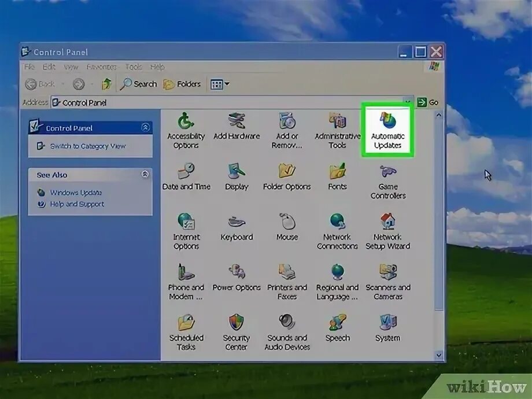Click the Address bar field
This screenshot has height=399, width=532.
pos(232,102)
